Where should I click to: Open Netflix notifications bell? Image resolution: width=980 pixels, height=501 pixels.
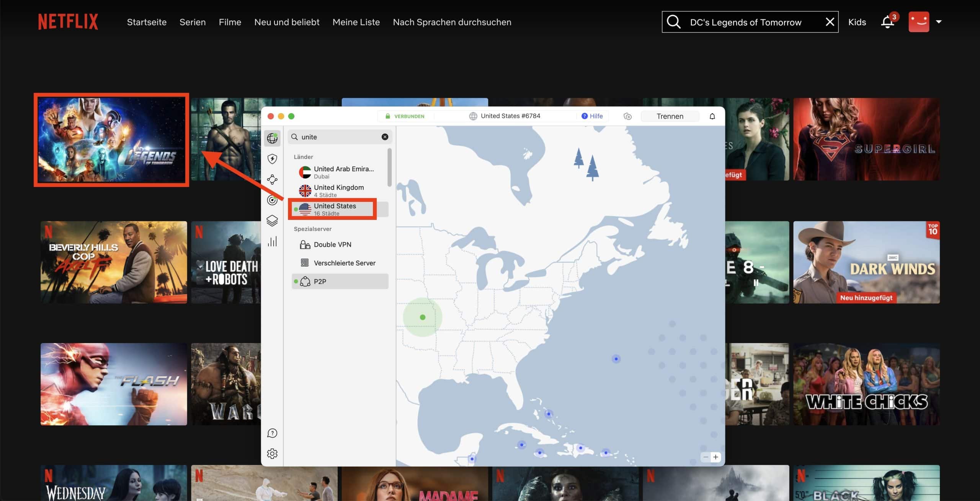pyautogui.click(x=887, y=22)
